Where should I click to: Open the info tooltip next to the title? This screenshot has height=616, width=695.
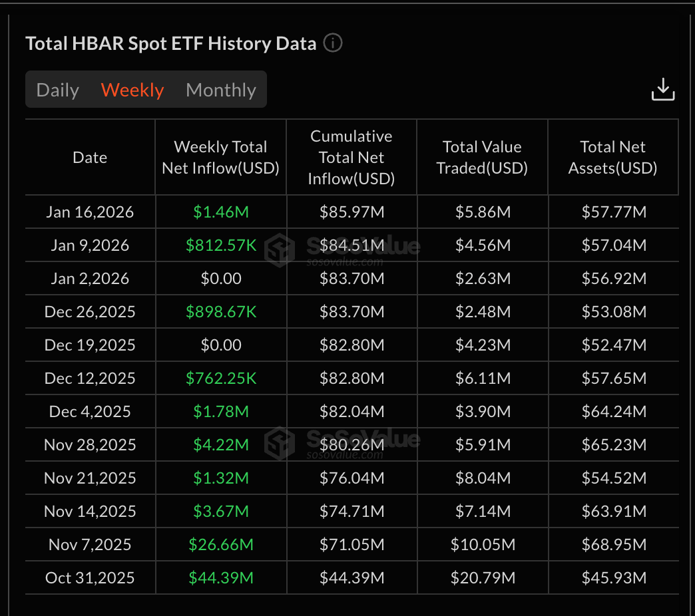pos(332,43)
